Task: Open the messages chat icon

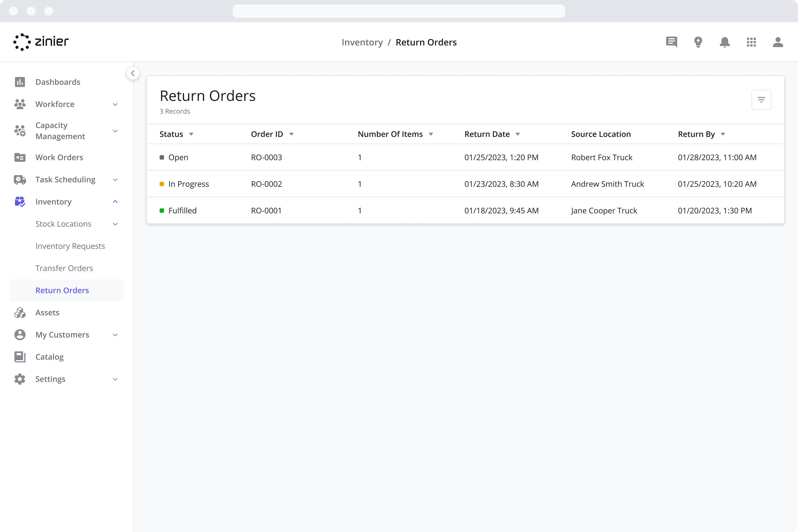Action: [x=671, y=42]
